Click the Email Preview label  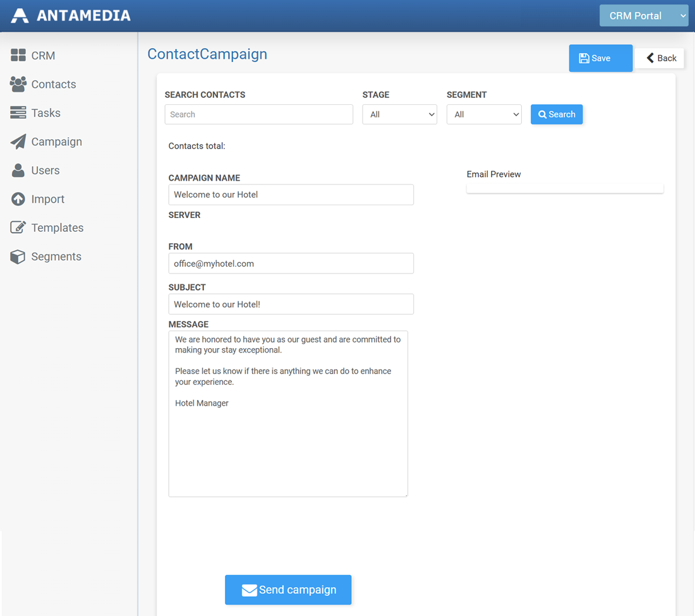(x=494, y=174)
